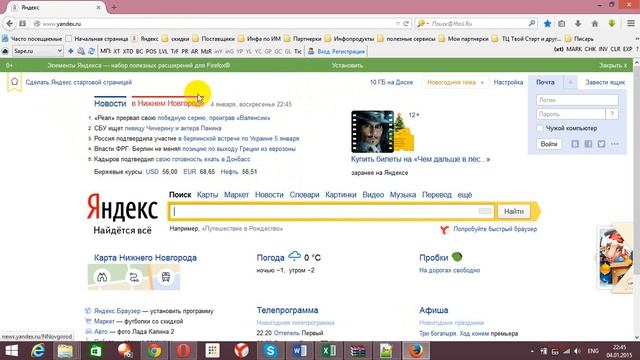Open the Поставщики bookmarks folder

point(213,39)
